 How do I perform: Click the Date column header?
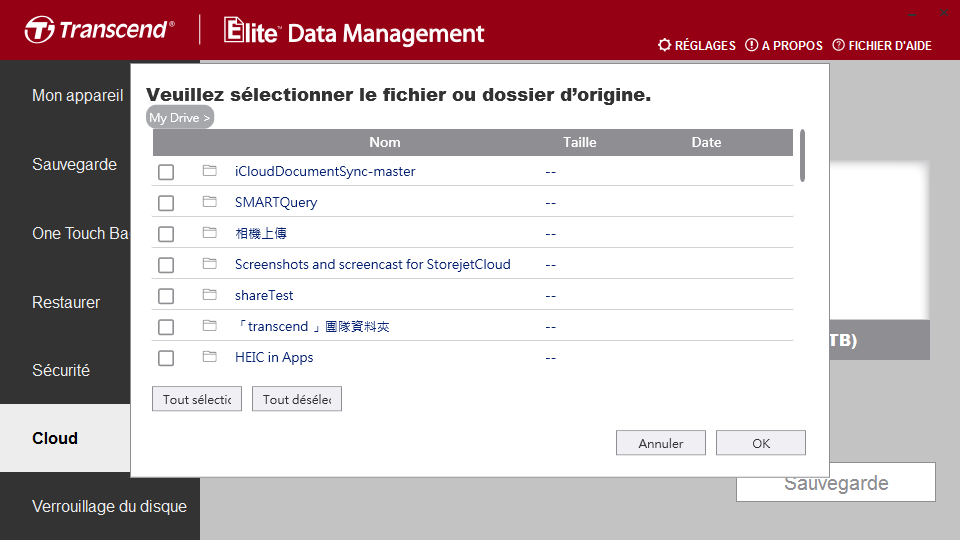pyautogui.click(x=706, y=142)
